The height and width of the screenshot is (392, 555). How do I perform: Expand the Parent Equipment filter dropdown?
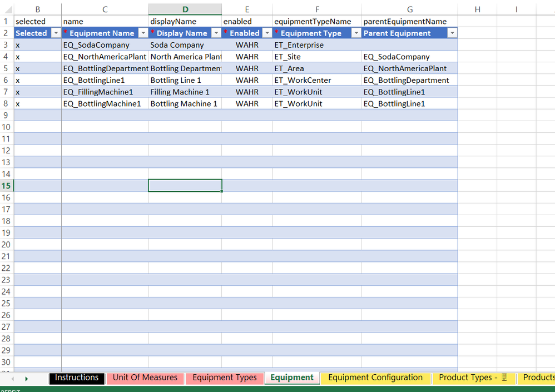pos(452,33)
